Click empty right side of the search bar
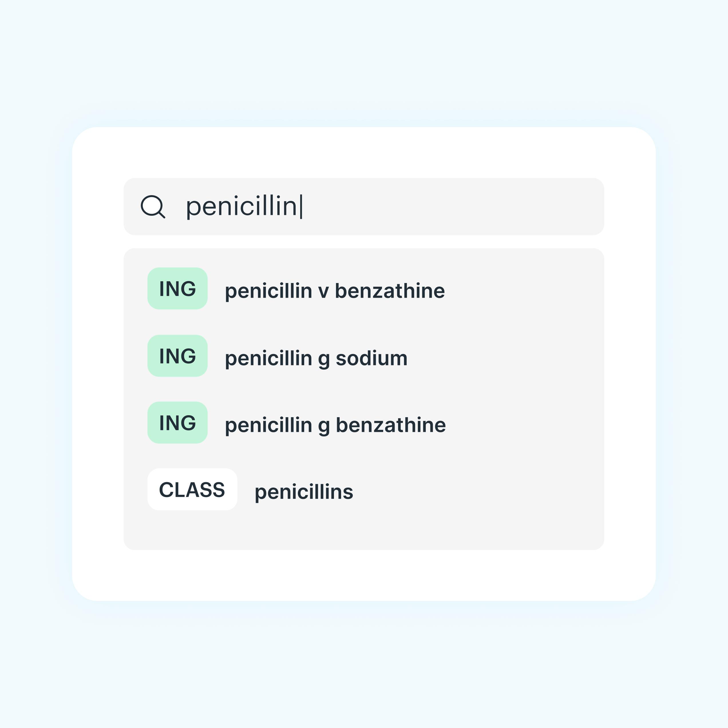The image size is (728, 728). [x=490, y=207]
